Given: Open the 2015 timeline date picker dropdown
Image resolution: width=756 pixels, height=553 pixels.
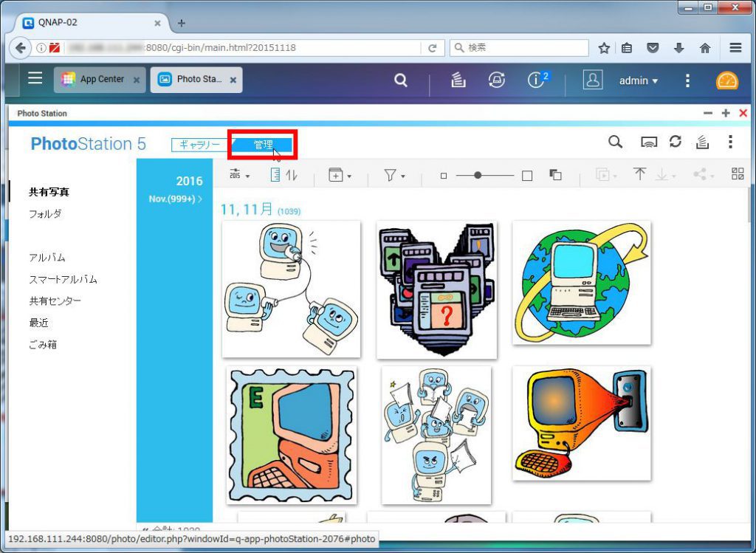Looking at the screenshot, I should (240, 174).
